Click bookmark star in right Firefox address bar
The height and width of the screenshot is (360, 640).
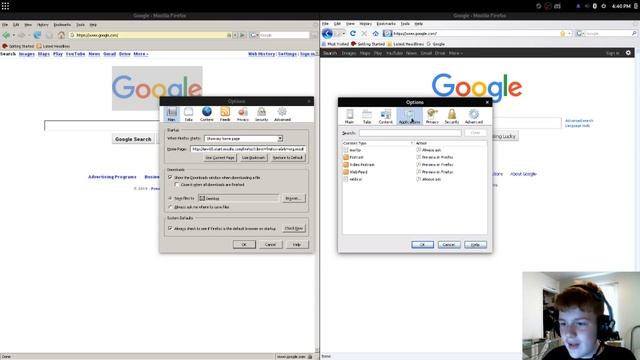tap(562, 33)
